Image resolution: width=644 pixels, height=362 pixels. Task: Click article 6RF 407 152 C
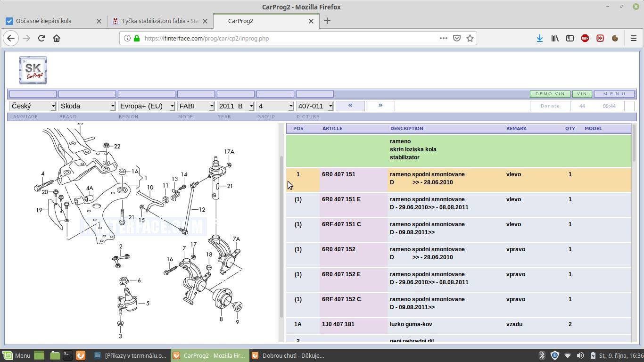(341, 299)
